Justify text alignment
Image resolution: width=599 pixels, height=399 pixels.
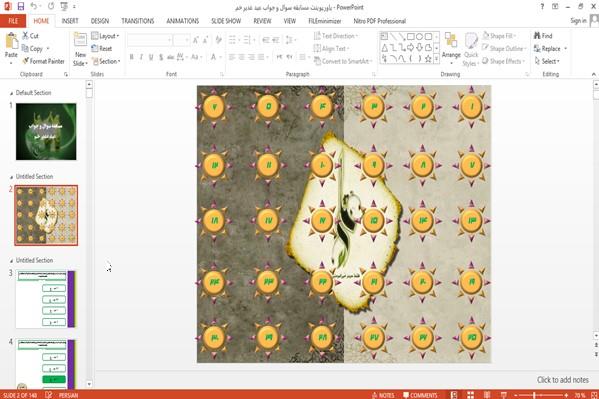[x=261, y=57]
